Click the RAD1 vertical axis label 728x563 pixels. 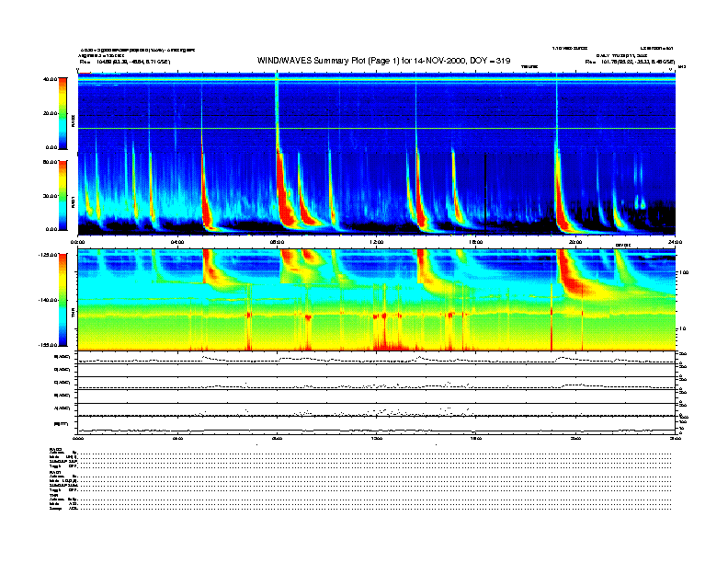[73, 202]
